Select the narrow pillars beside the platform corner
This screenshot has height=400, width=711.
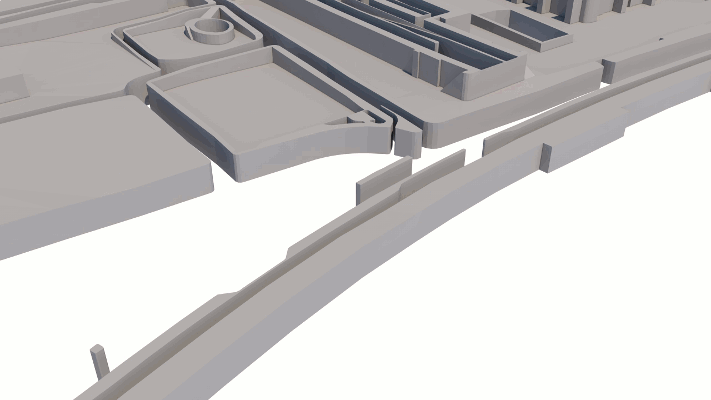[408, 140]
